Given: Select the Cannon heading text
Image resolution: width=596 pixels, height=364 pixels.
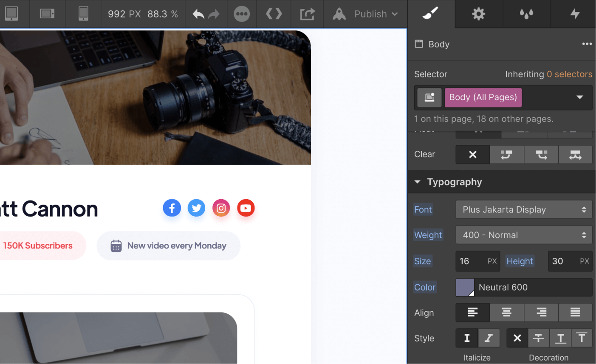Looking at the screenshot, I should coord(49,209).
